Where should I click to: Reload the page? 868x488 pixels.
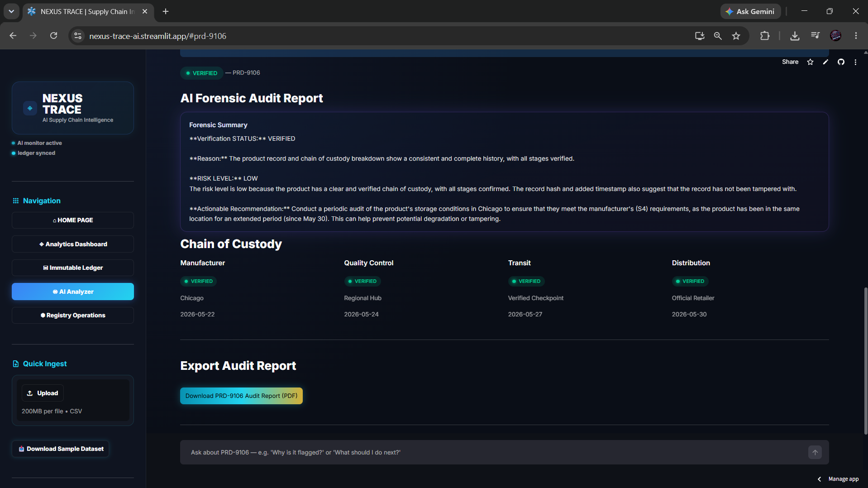click(x=53, y=36)
